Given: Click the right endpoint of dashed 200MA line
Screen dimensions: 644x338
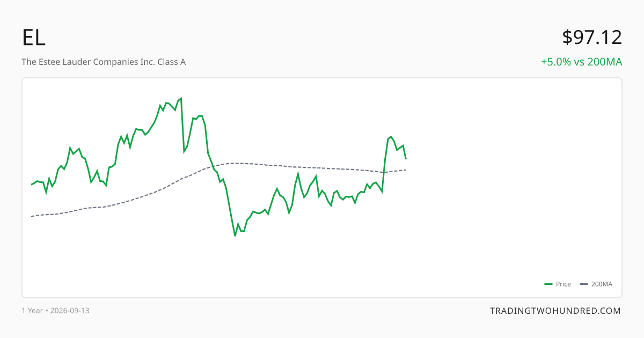Looking at the screenshot, I should (406, 170).
